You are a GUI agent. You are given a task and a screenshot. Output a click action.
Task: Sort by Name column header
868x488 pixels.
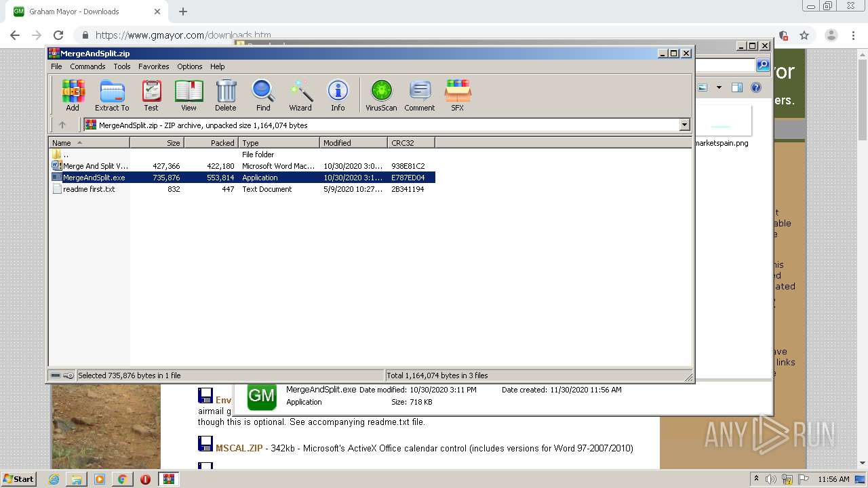point(89,143)
